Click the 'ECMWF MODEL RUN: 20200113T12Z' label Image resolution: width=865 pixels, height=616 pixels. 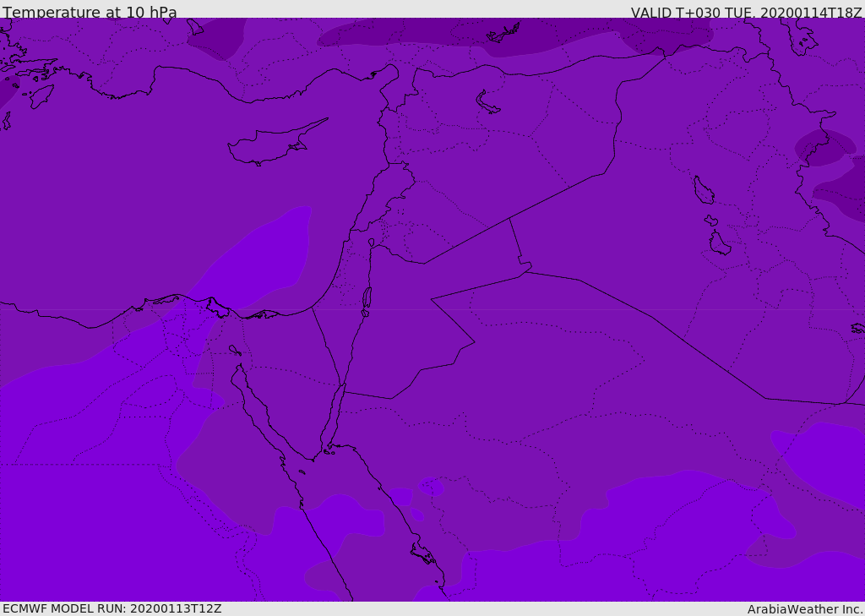[x=112, y=608]
